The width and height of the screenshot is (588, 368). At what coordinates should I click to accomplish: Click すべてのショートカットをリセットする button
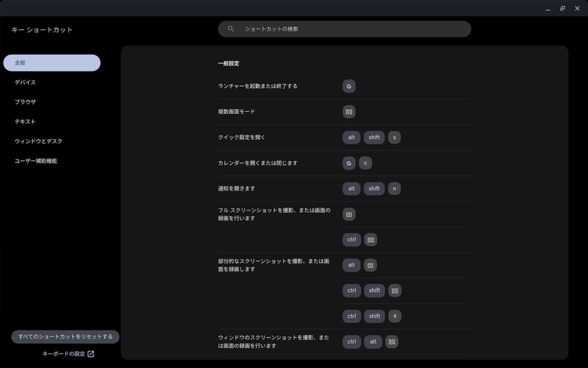(x=65, y=337)
